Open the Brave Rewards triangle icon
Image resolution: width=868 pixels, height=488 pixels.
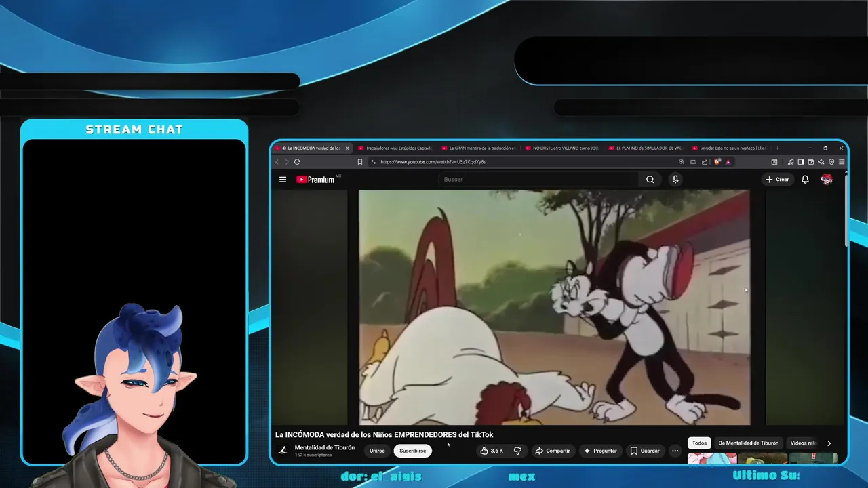point(728,162)
